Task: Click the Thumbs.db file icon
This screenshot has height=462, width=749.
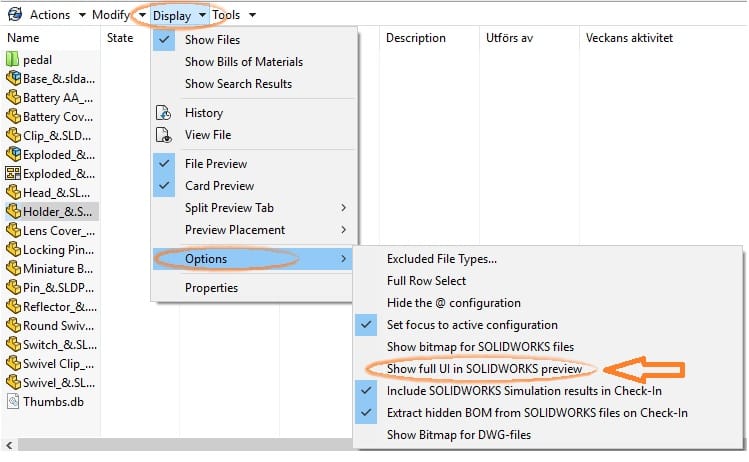Action: (13, 401)
